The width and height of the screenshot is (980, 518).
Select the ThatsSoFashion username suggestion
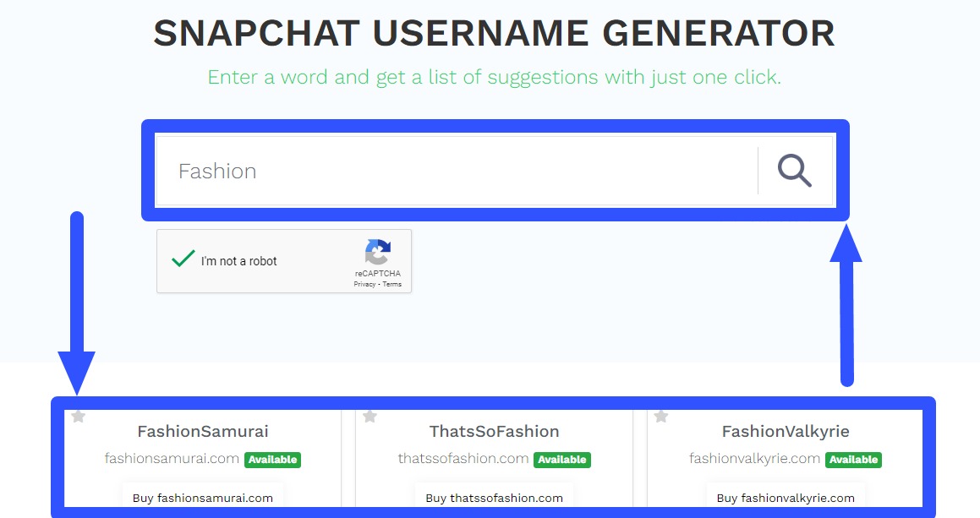point(495,431)
